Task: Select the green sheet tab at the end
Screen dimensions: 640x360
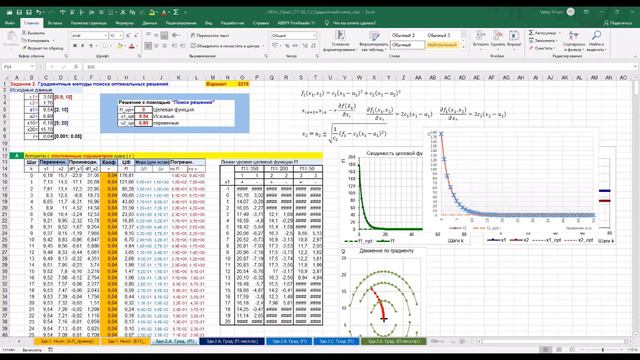Action: [x=393, y=341]
